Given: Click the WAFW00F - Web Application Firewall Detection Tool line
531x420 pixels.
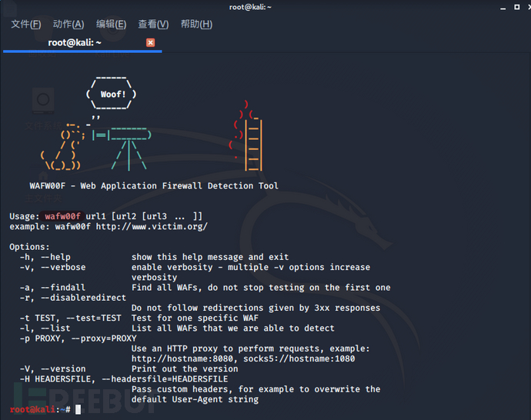Looking at the screenshot, I should (x=154, y=186).
